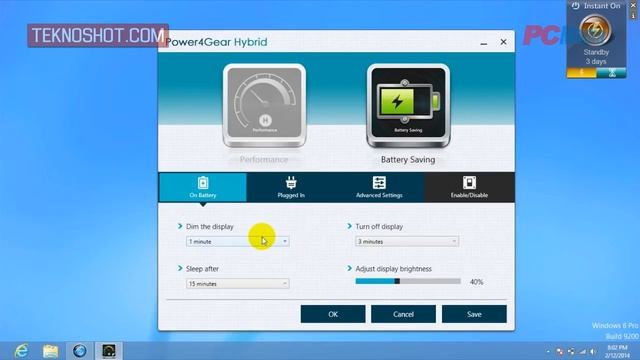Viewport: 640px width, 360px height.
Task: Minimize the Power4Gear Hybrid window
Action: pyautogui.click(x=484, y=42)
